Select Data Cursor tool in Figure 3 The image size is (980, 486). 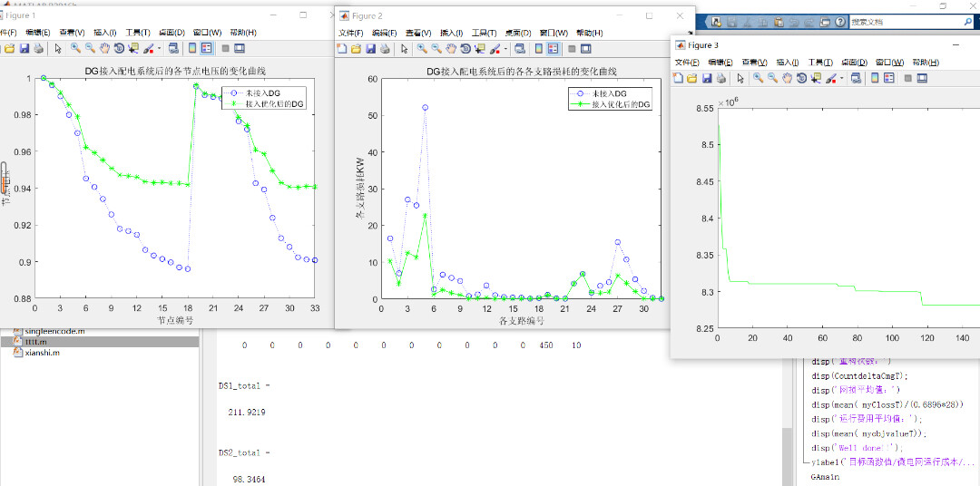(816, 78)
